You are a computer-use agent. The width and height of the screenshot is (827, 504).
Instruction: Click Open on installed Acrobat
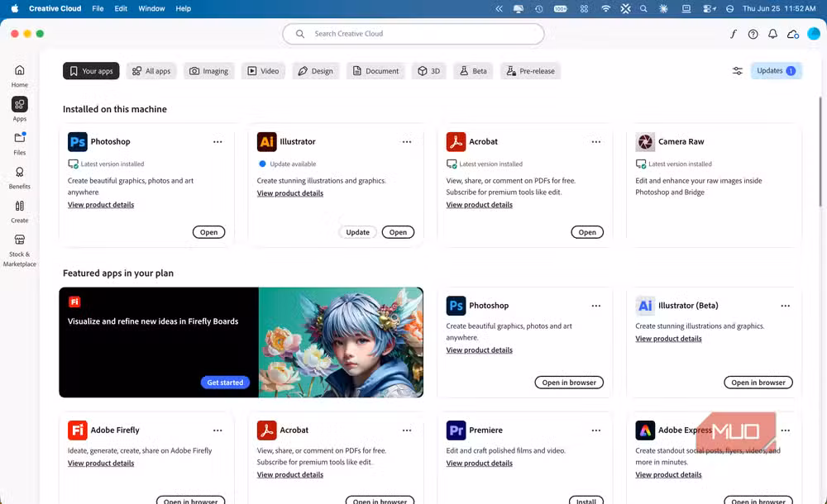point(587,232)
